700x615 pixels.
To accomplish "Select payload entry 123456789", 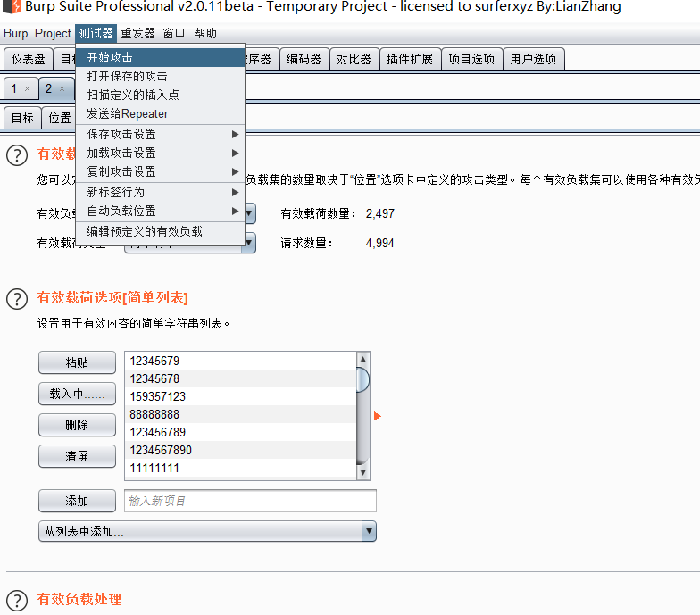I will 241,432.
